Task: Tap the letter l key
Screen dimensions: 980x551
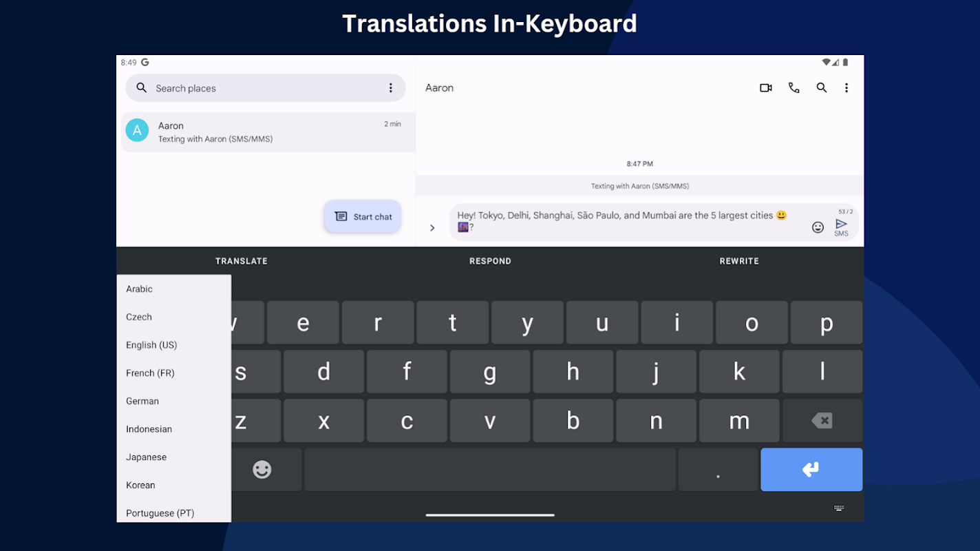Action: pos(822,372)
